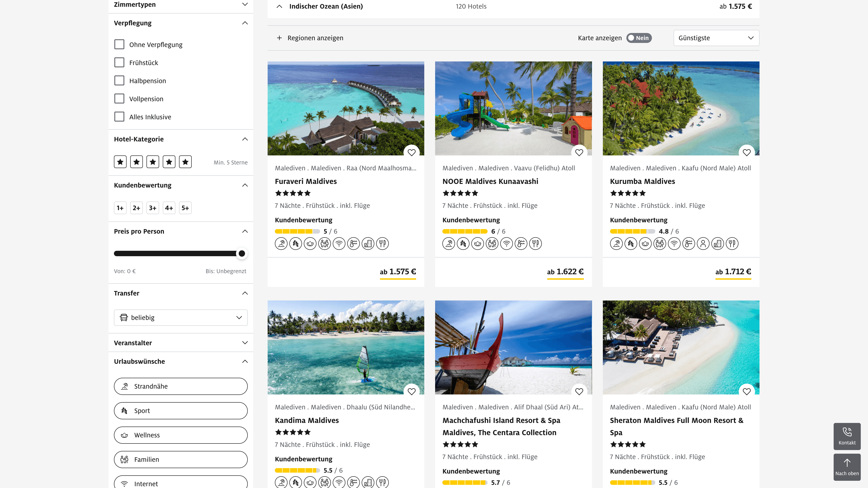Check the Frühstück option

point(119,63)
